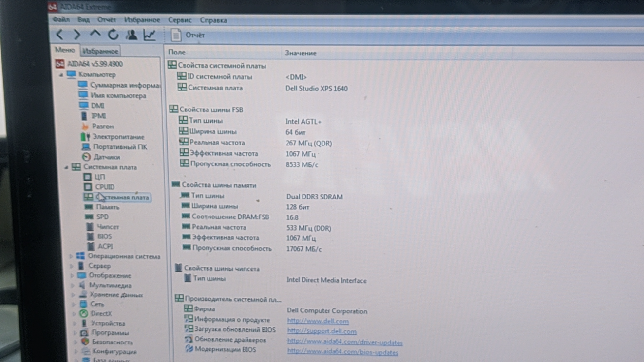644x362 pixels.
Task: Open the aida64.com/driver-updates link
Action: tap(345, 342)
